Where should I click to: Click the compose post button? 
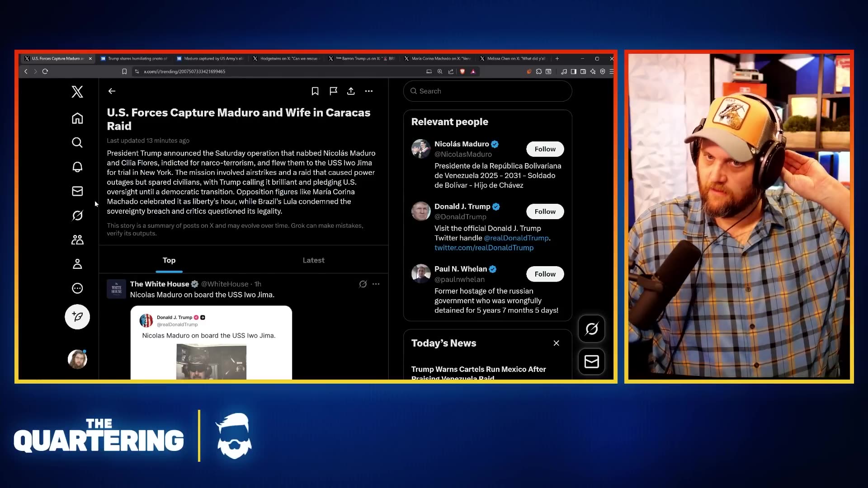click(x=77, y=317)
